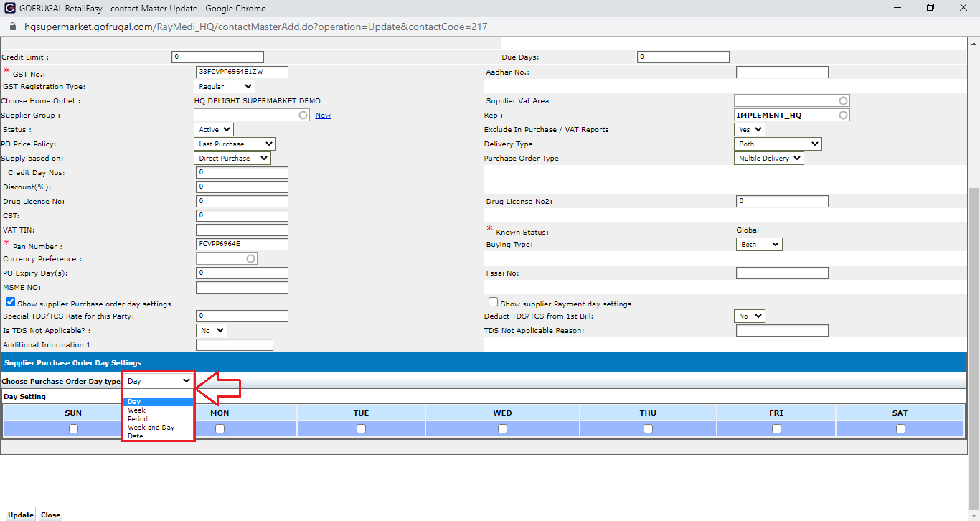The width and height of the screenshot is (980, 521).
Task: Click into the GST No. input field
Action: (242, 72)
